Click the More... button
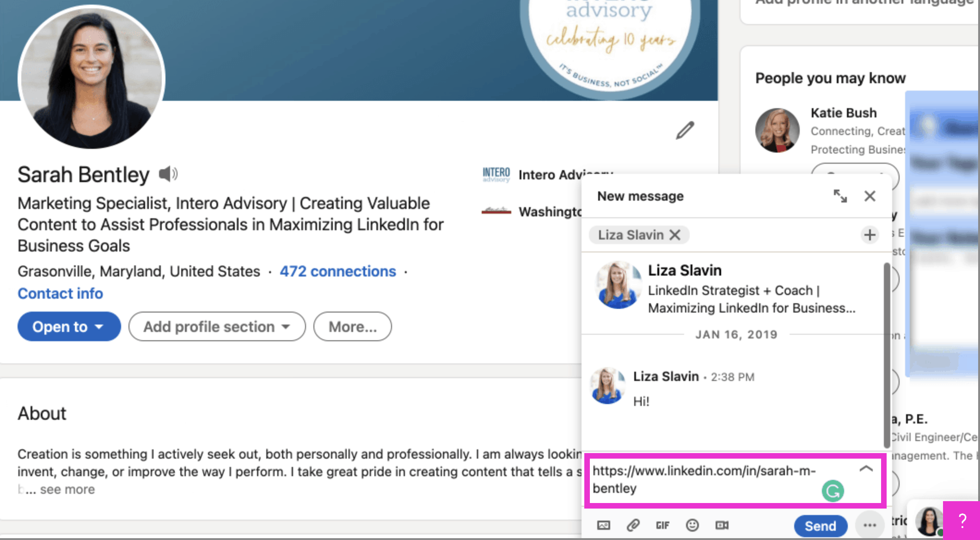This screenshot has width=980, height=540. (x=352, y=326)
